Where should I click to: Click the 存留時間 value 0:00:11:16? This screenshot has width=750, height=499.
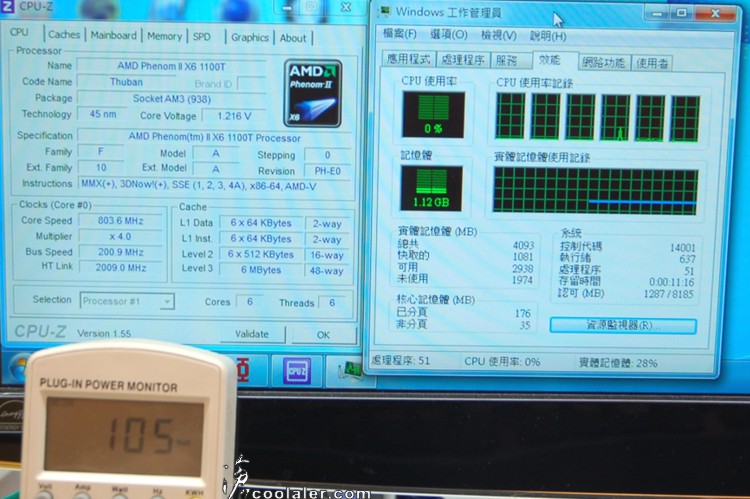tap(671, 282)
